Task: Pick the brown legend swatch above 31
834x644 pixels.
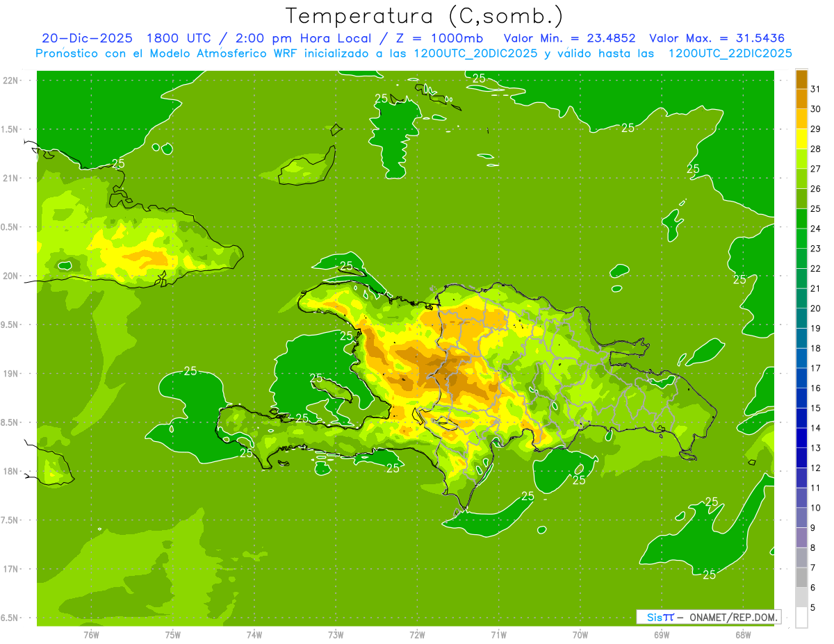Action: [x=801, y=79]
